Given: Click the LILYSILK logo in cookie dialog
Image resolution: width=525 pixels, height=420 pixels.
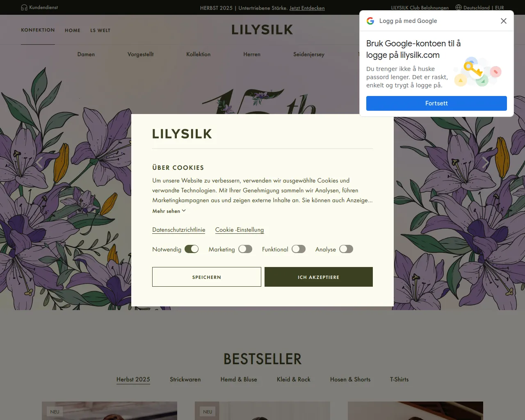Looking at the screenshot, I should 182,134.
